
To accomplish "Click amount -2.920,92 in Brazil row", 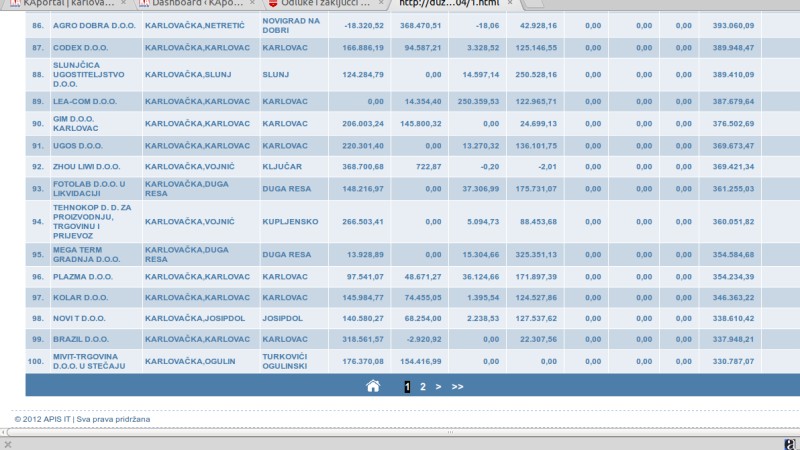I will 423,339.
